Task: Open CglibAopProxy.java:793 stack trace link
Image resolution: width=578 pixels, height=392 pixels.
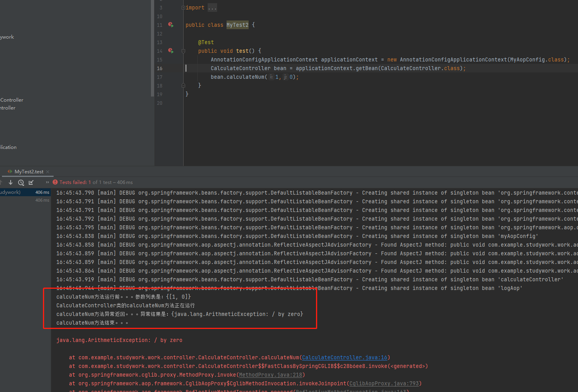Action: [x=384, y=383]
